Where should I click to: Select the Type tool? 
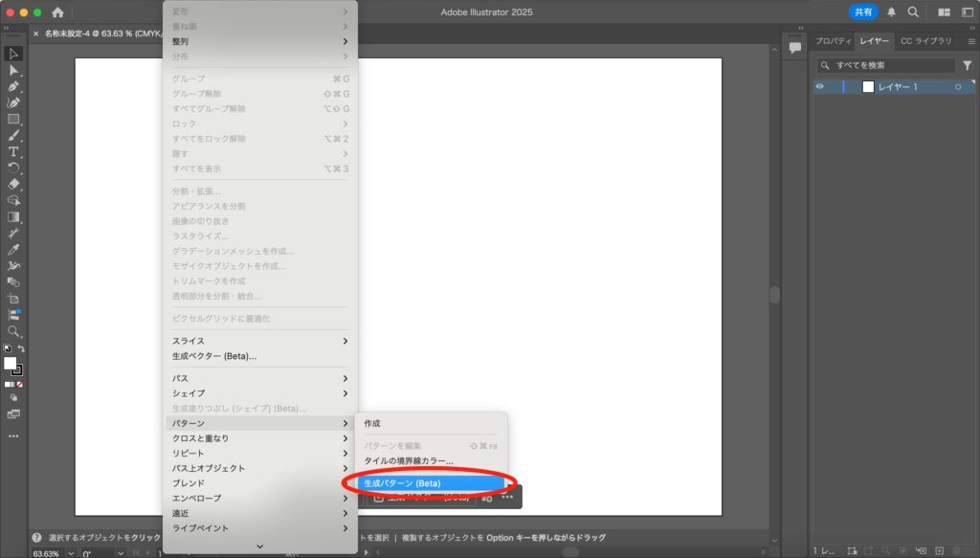pyautogui.click(x=13, y=151)
